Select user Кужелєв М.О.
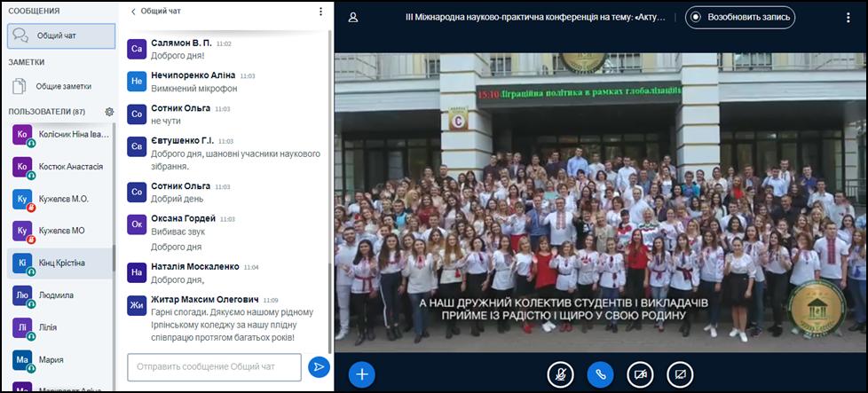 (x=59, y=199)
